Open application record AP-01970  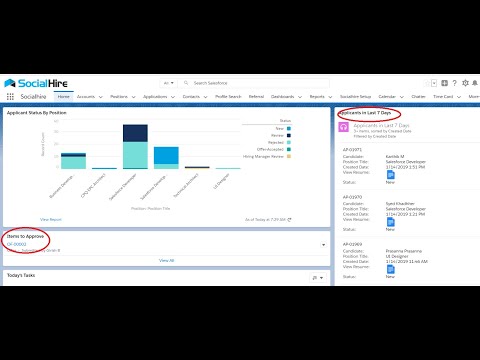352,197
